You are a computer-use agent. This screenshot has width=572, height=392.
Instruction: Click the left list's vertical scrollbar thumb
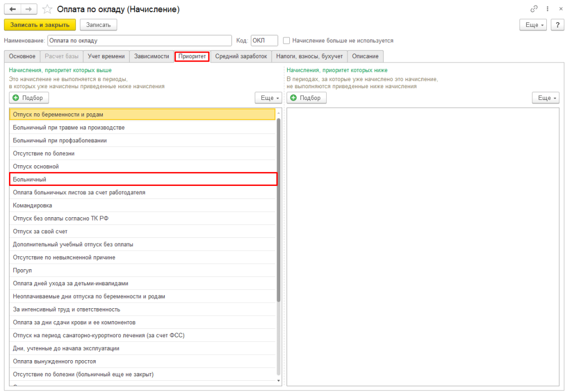click(x=279, y=209)
